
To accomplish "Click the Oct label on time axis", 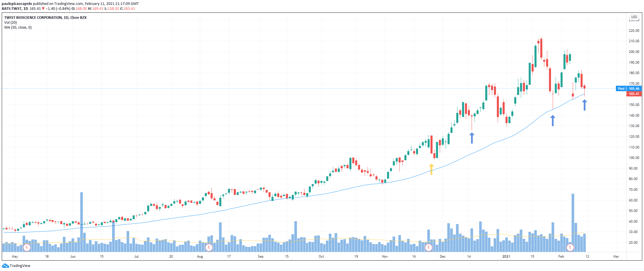I will coord(321,257).
